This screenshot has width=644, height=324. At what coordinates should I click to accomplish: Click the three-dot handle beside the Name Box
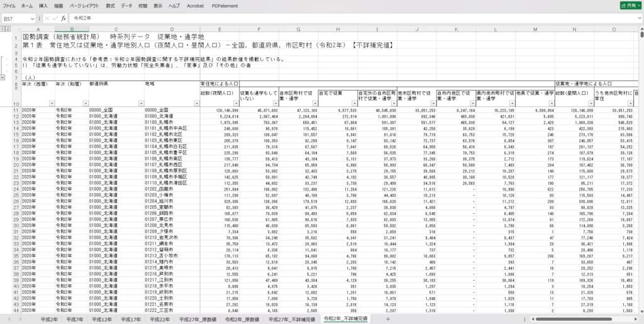click(40, 18)
